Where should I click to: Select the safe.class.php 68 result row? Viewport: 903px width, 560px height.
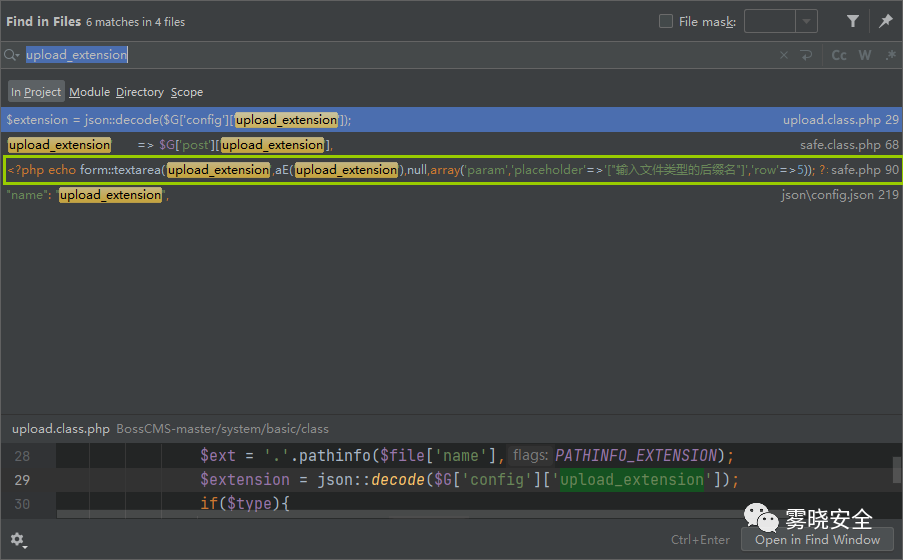[x=452, y=145]
